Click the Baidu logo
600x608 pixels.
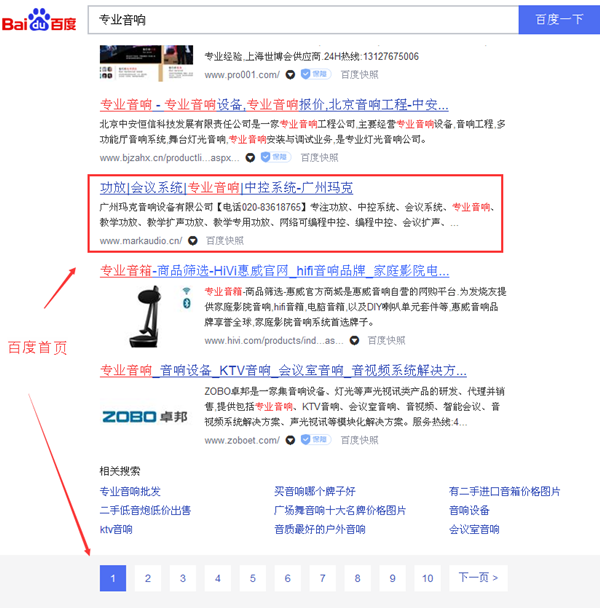coord(42,19)
